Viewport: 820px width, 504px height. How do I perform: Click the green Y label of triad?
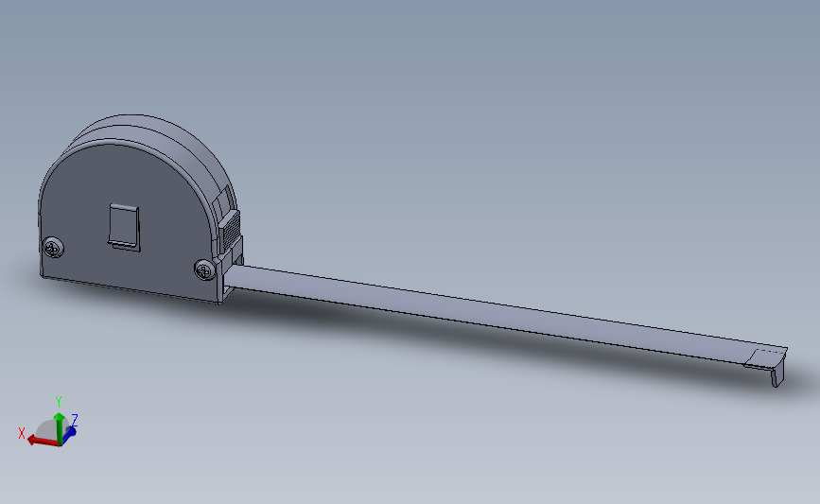(x=59, y=402)
